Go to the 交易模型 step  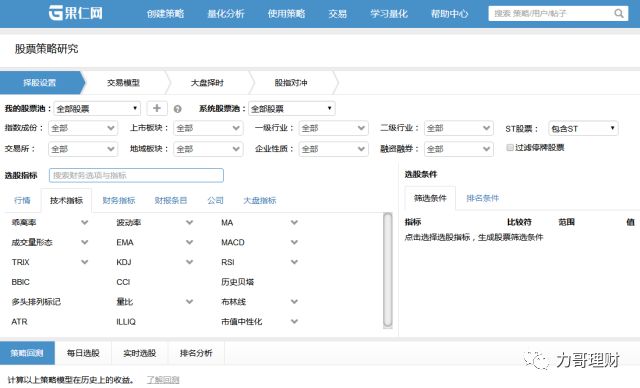point(123,83)
